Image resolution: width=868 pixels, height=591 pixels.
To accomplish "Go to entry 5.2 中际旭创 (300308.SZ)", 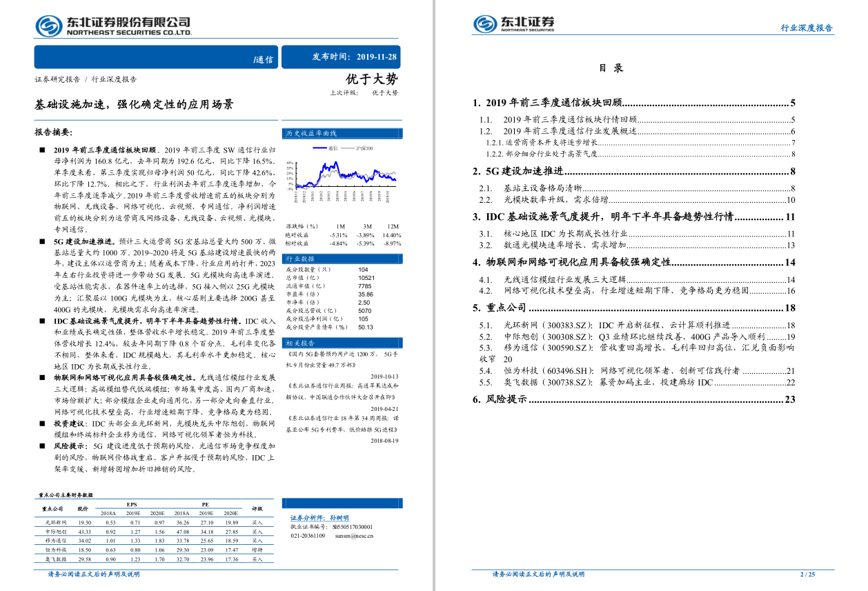I will tap(638, 337).
